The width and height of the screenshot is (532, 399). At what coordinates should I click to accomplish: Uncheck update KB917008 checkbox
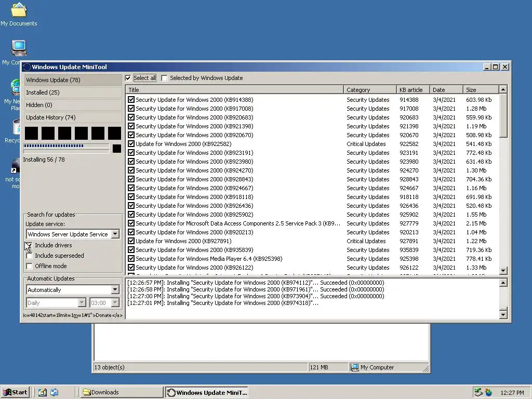point(131,109)
